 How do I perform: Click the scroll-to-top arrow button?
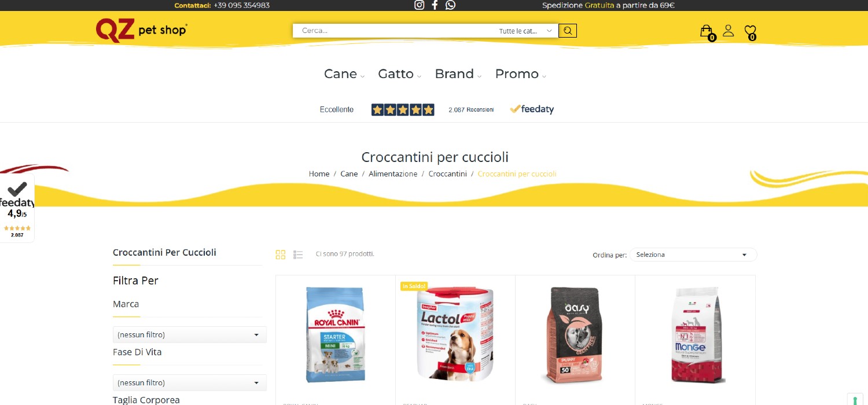click(x=855, y=400)
